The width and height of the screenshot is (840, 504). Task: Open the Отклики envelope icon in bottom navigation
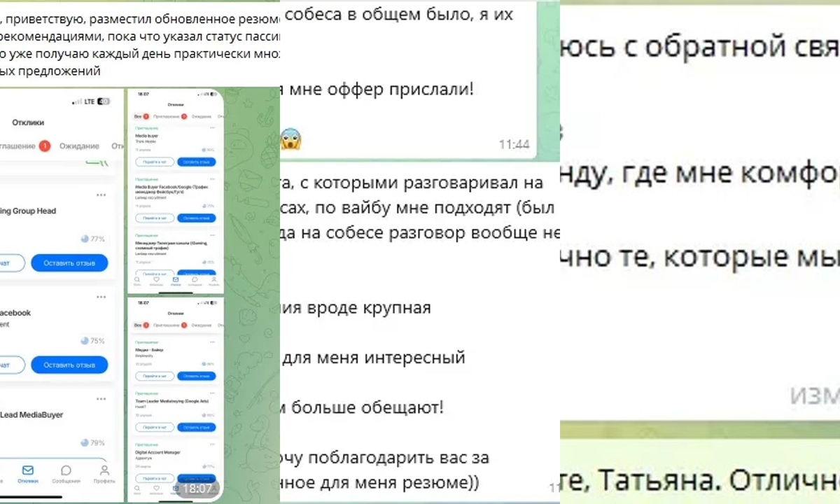tap(28, 471)
